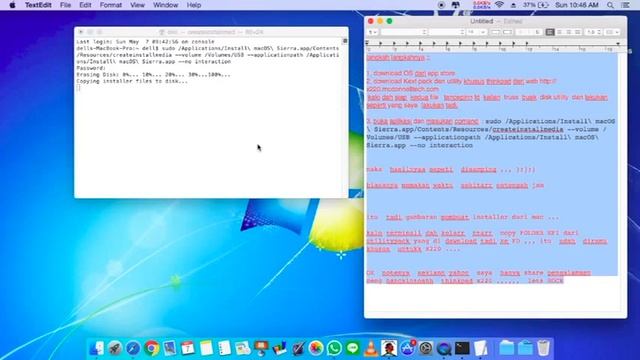Select justify alignment in TextEdit toolbar
640x360 pixels.
[578, 32]
